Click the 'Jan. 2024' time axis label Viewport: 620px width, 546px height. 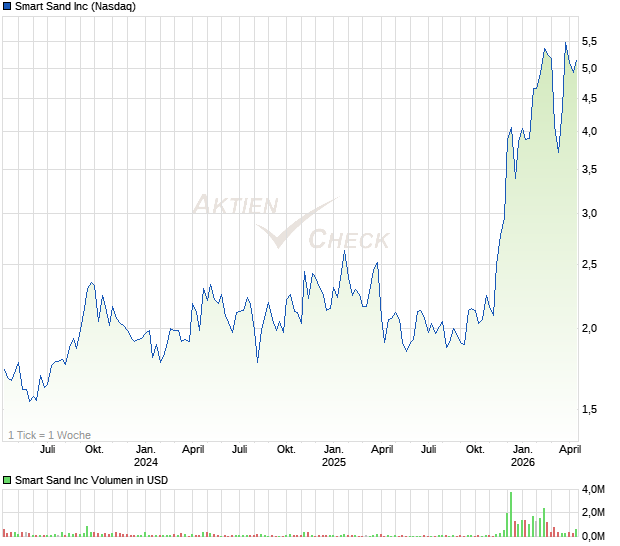pyautogui.click(x=146, y=455)
